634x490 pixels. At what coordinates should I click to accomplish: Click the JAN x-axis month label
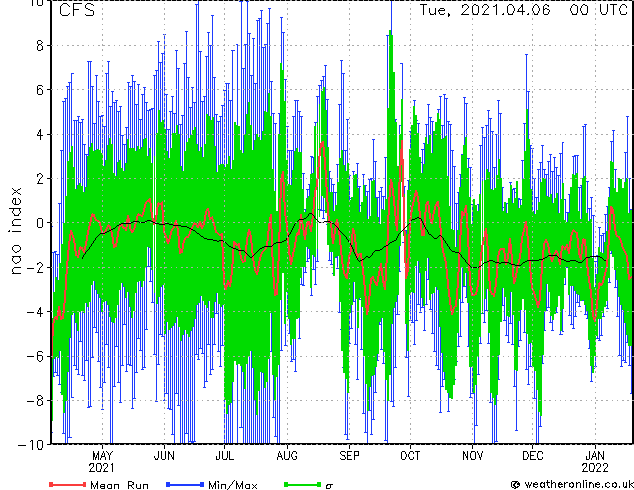point(595,456)
